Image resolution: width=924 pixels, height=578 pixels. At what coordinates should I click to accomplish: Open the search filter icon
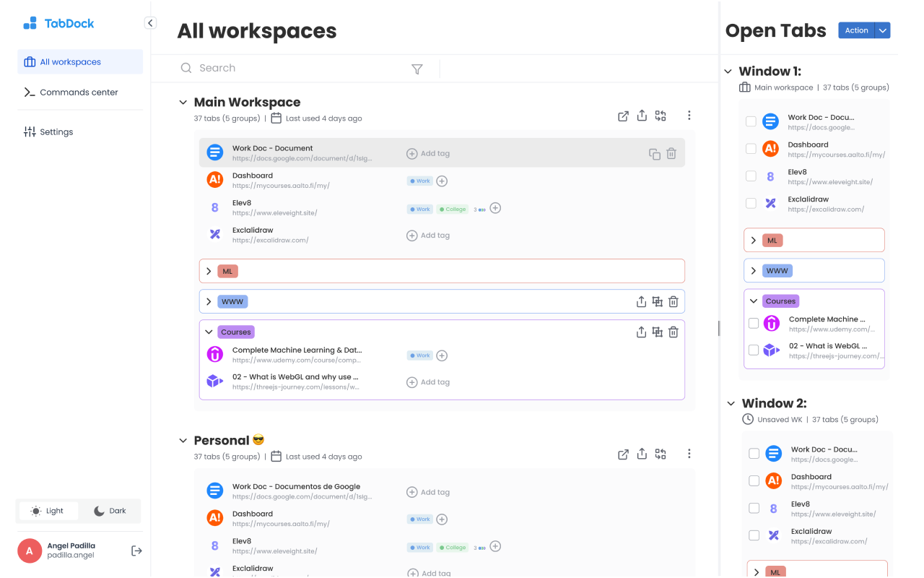417,69
